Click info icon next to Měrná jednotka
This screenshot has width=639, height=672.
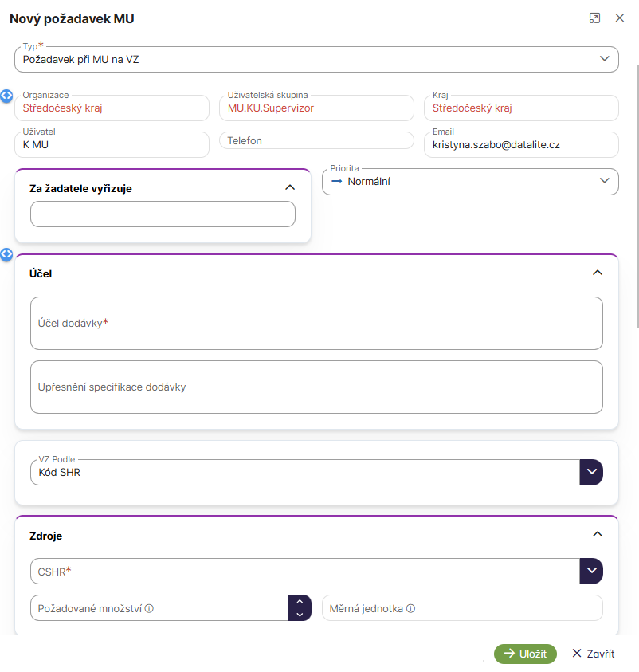click(410, 608)
